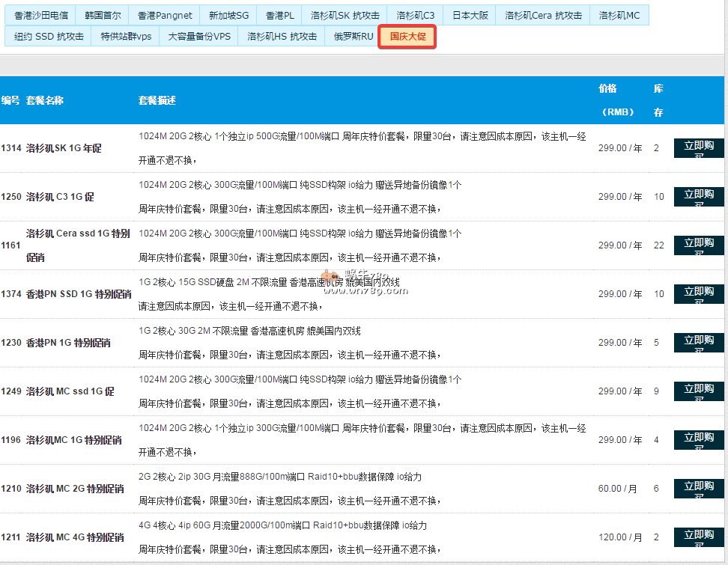
Task: Open the 香港沙田电信 tab
Action: (40, 15)
